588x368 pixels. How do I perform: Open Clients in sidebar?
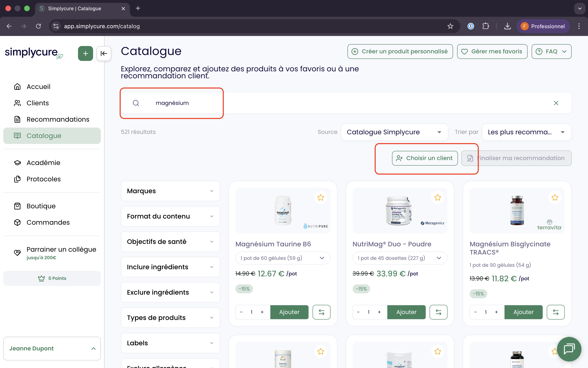52,103
